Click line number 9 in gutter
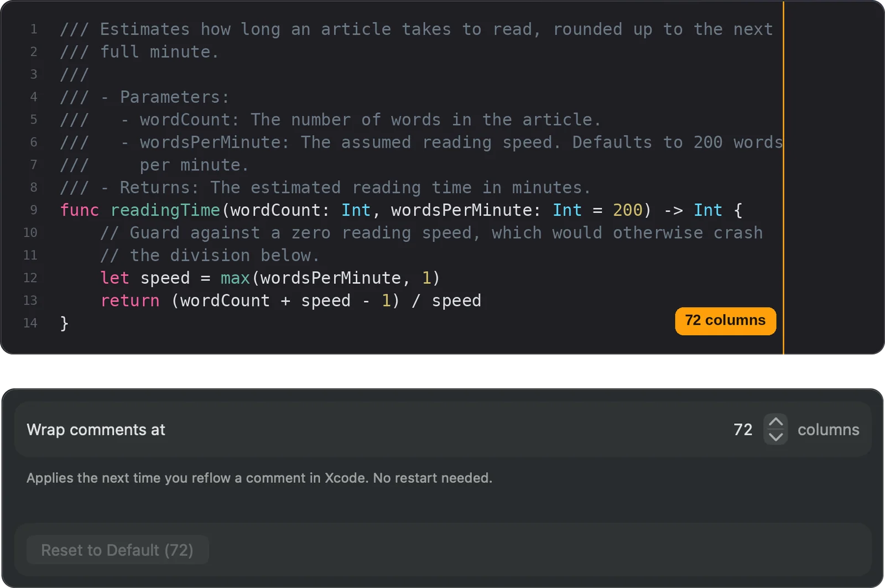The width and height of the screenshot is (885, 588). [34, 210]
